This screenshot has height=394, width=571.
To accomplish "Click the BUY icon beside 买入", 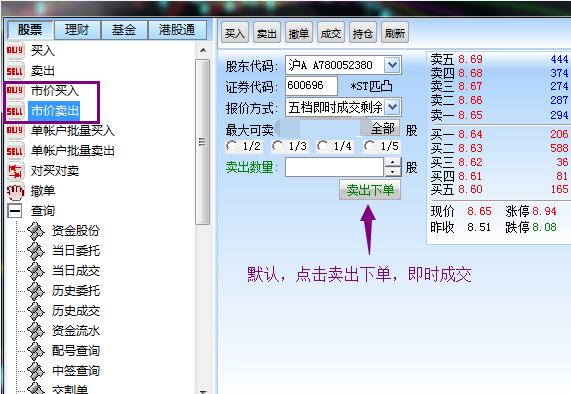I will coord(15,50).
